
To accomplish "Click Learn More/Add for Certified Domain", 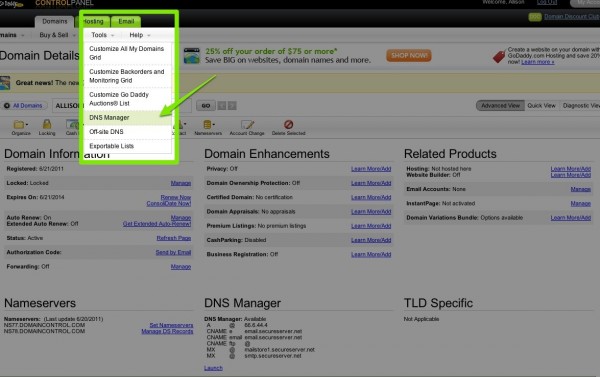I will pos(371,197).
